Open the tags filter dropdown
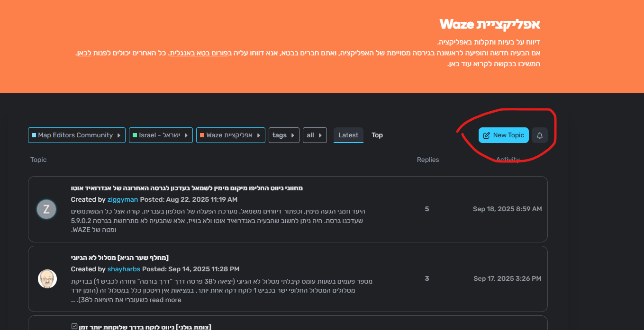Viewport: 644px width, 330px height. point(284,135)
